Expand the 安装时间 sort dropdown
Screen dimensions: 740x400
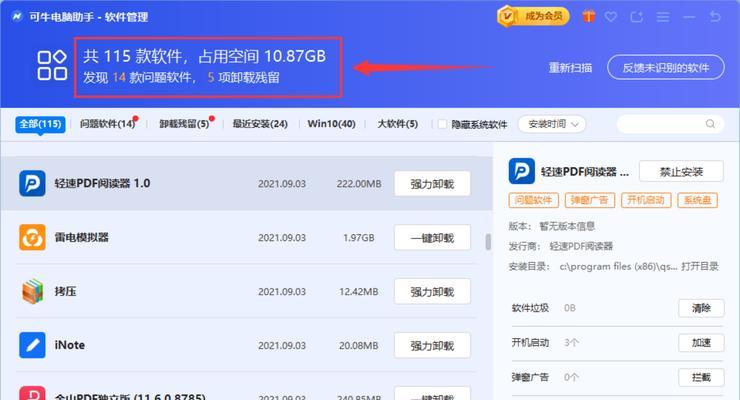point(552,124)
